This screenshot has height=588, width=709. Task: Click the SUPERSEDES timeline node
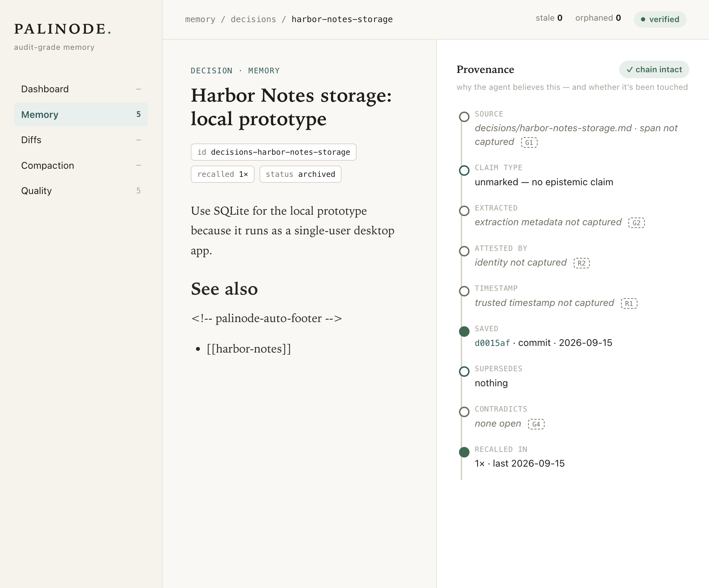click(x=464, y=372)
